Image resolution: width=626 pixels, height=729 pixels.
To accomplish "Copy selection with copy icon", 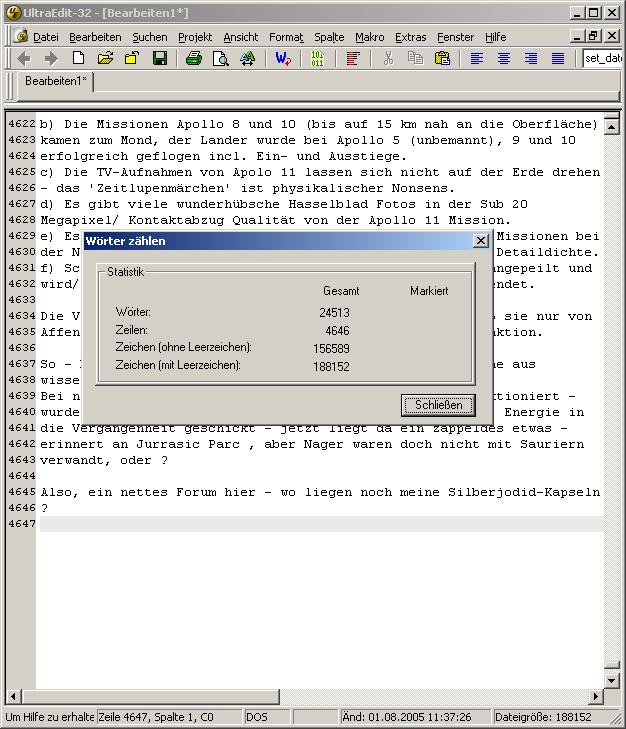I will (x=415, y=59).
